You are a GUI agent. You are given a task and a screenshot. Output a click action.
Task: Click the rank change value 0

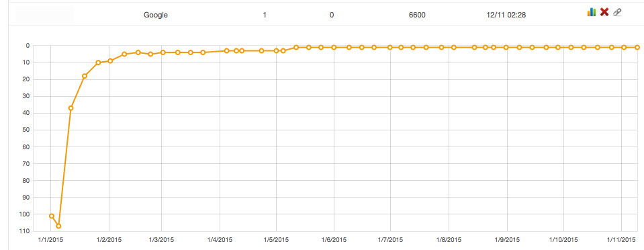pyautogui.click(x=332, y=15)
